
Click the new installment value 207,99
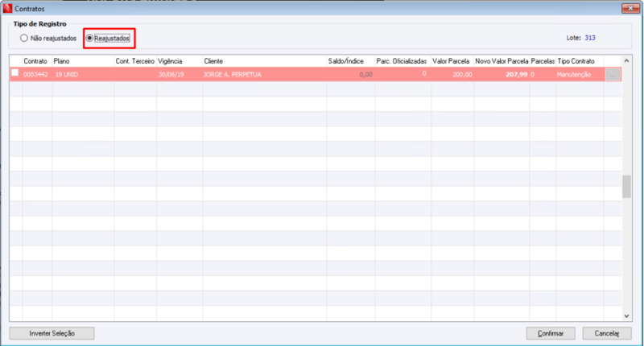pos(516,75)
